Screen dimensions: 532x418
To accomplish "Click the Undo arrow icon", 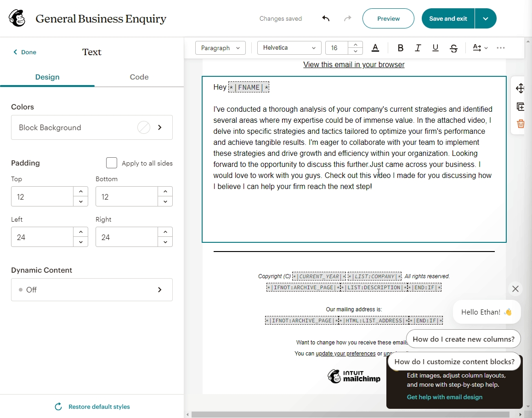I will tap(326, 18).
